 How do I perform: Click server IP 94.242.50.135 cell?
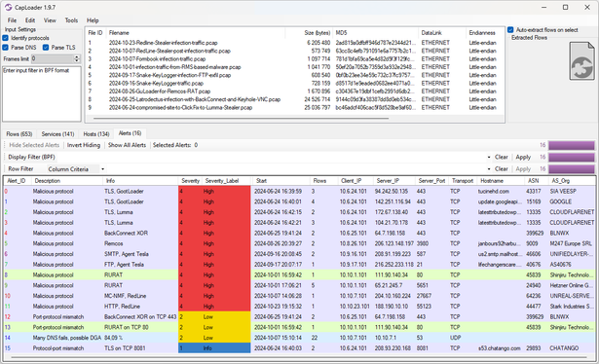click(x=392, y=191)
